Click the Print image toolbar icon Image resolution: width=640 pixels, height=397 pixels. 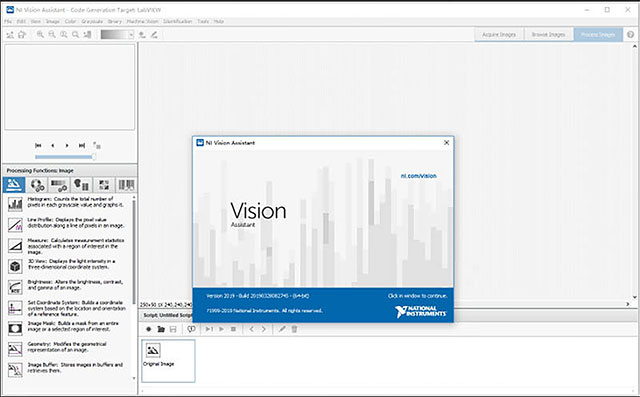tap(22, 35)
